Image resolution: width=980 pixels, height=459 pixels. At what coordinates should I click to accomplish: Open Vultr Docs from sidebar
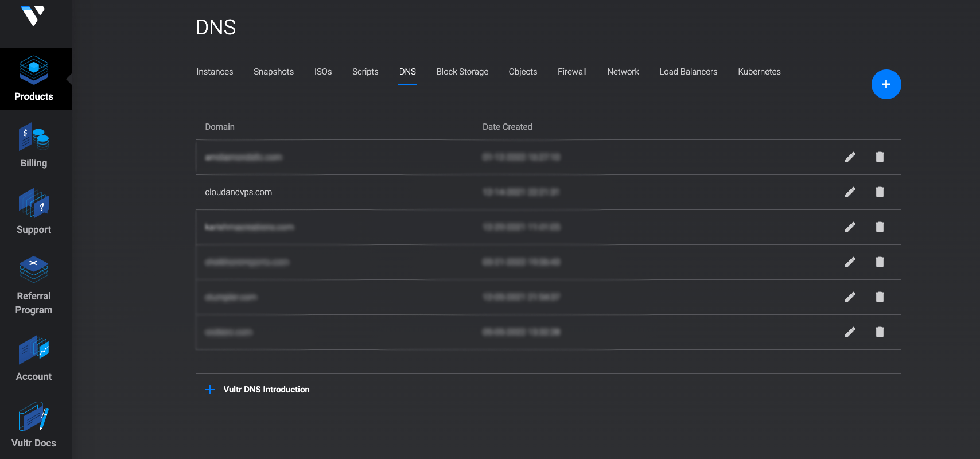tap(34, 426)
